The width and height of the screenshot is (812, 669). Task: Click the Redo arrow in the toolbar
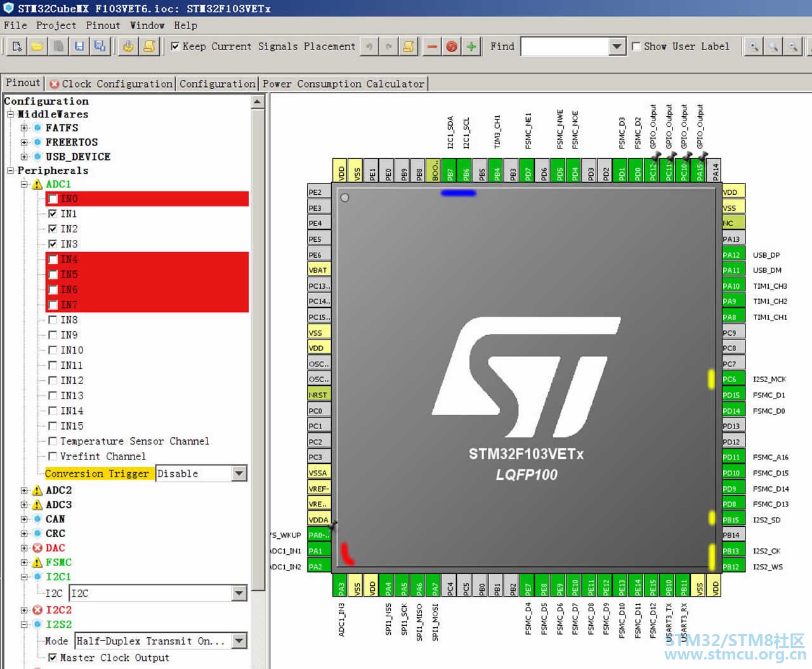pos(388,46)
